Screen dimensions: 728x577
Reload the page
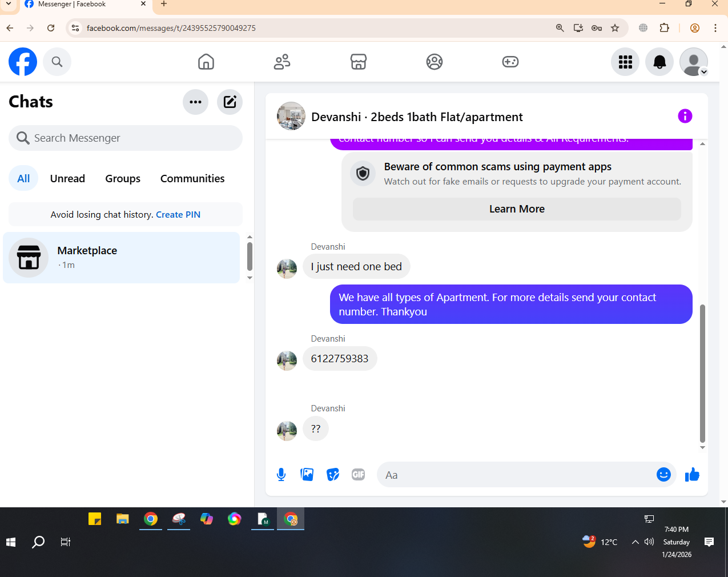pyautogui.click(x=51, y=28)
